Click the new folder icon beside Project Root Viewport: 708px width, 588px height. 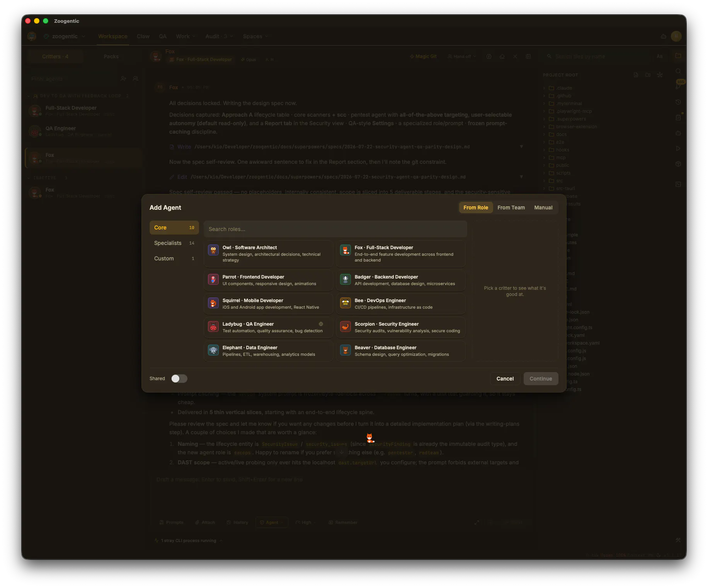tap(648, 75)
